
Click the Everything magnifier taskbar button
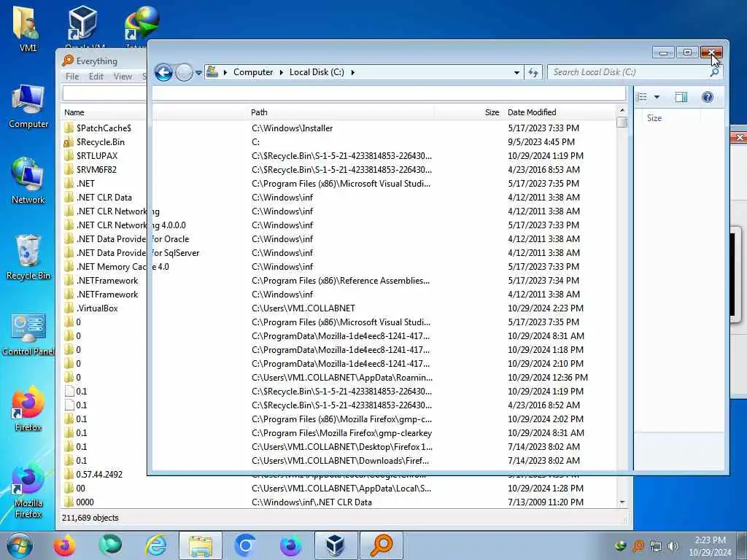click(381, 545)
